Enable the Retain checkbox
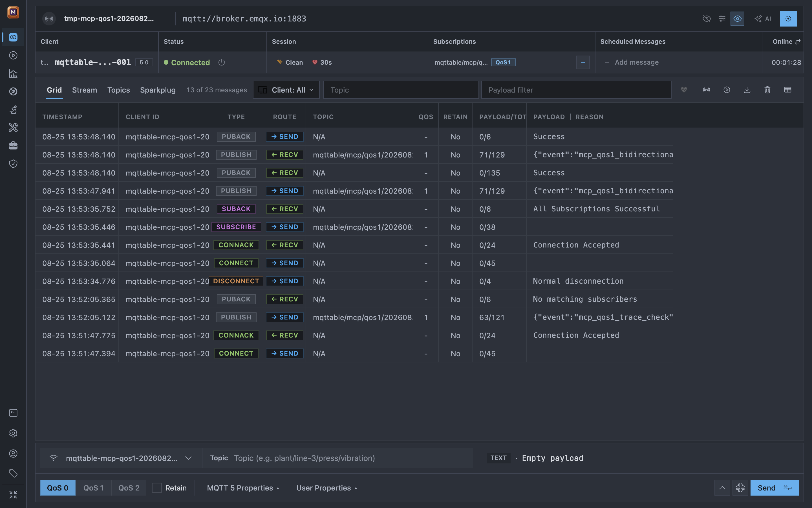812x508 pixels. coord(157,488)
